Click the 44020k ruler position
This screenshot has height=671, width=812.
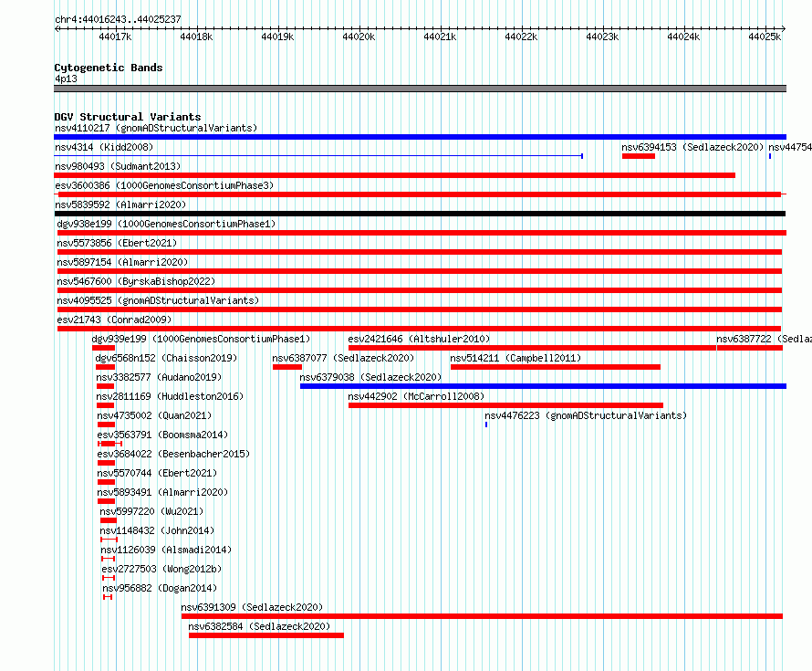(x=359, y=37)
